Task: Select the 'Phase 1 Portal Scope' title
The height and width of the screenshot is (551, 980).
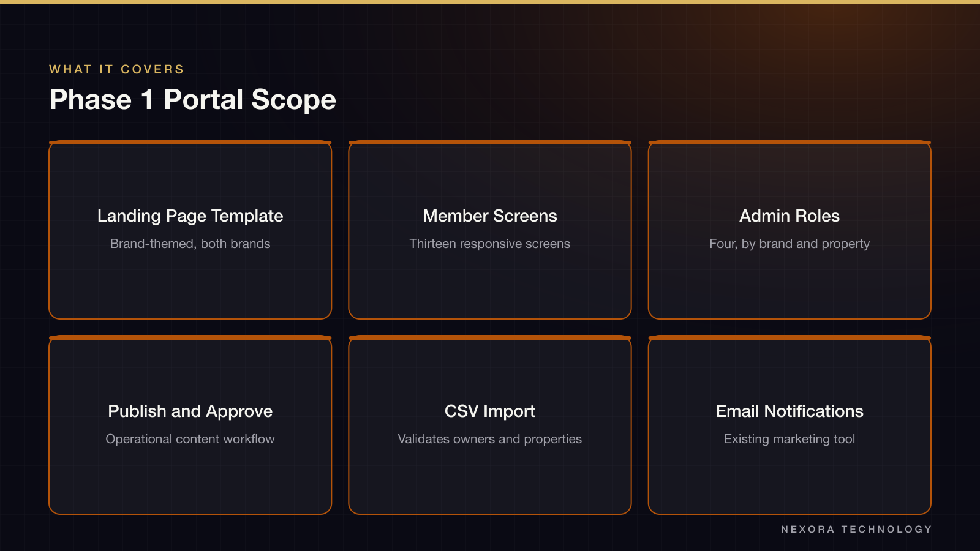Action: coord(192,100)
